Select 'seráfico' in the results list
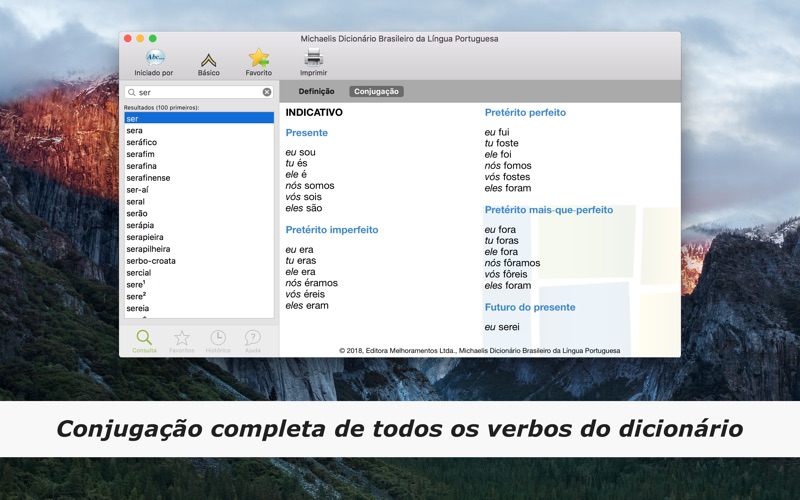Image resolution: width=800 pixels, height=500 pixels. [x=199, y=142]
